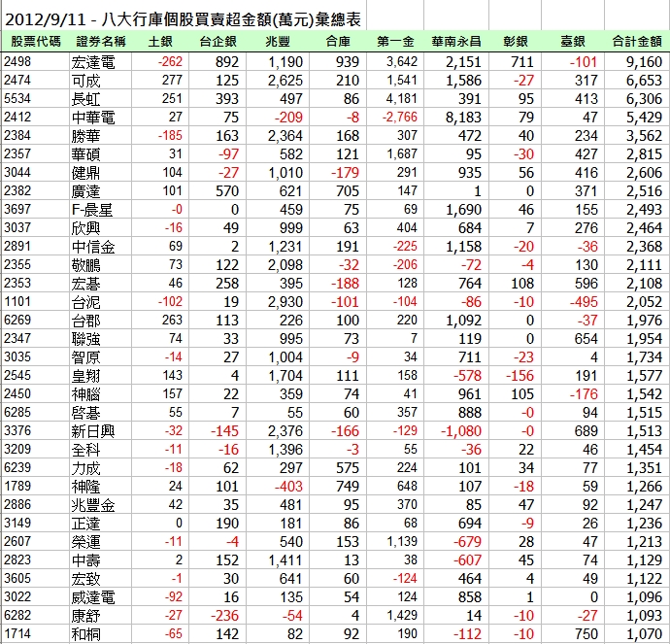
Task: Click the 宏達電 name cell
Action: [93, 62]
